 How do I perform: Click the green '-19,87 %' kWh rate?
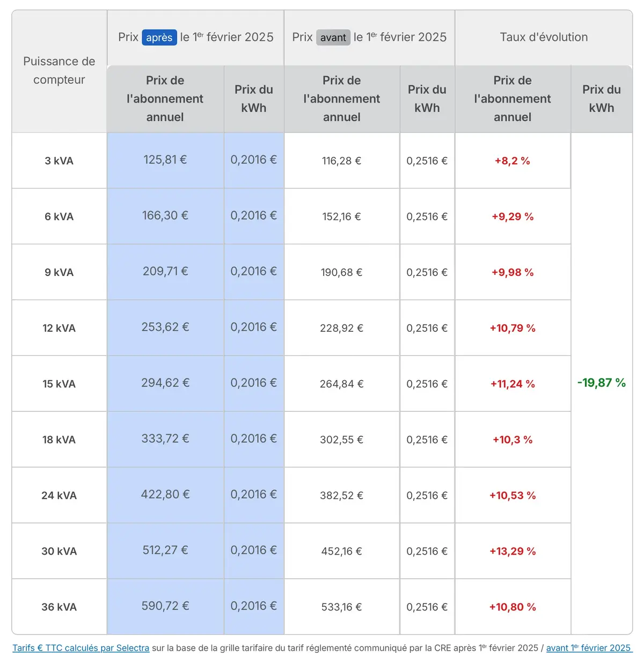coord(602,383)
